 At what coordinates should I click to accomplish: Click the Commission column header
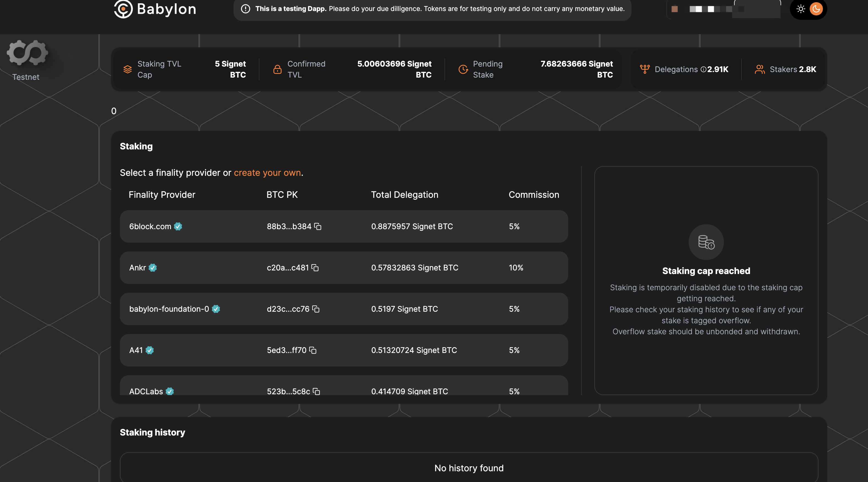[534, 195]
